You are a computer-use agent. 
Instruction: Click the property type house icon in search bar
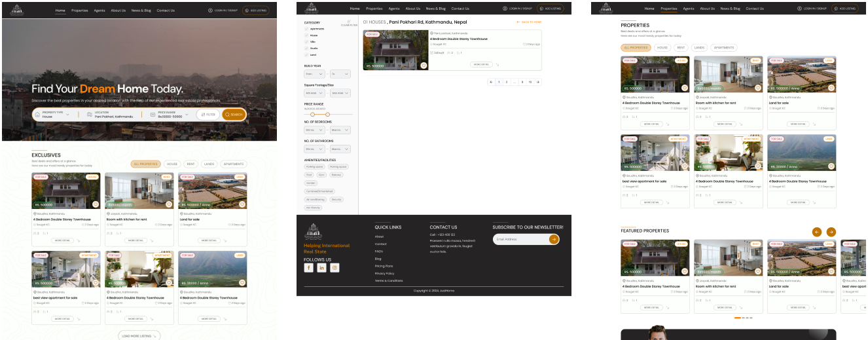tap(37, 114)
